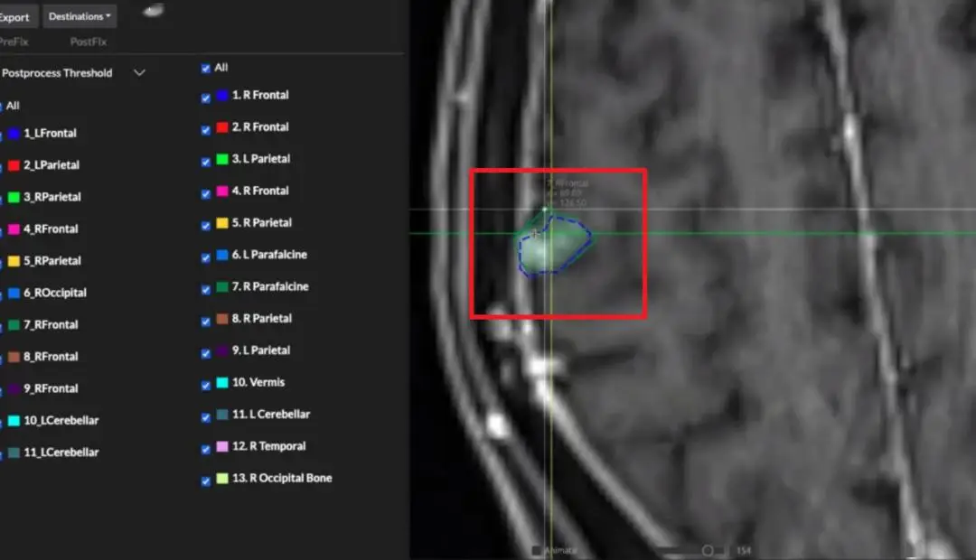Select 5_RParietal in left list

tap(52, 261)
